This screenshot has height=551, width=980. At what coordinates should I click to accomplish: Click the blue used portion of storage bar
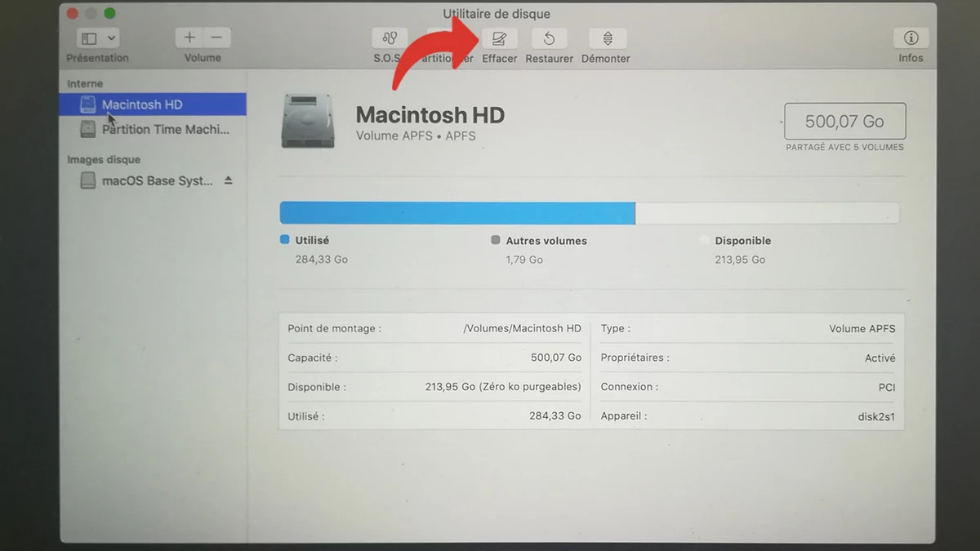(x=457, y=213)
